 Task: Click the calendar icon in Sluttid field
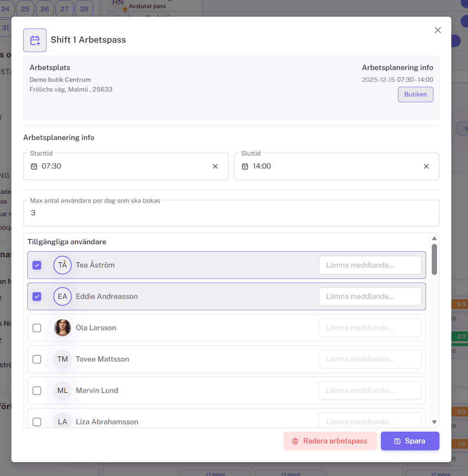pos(245,167)
